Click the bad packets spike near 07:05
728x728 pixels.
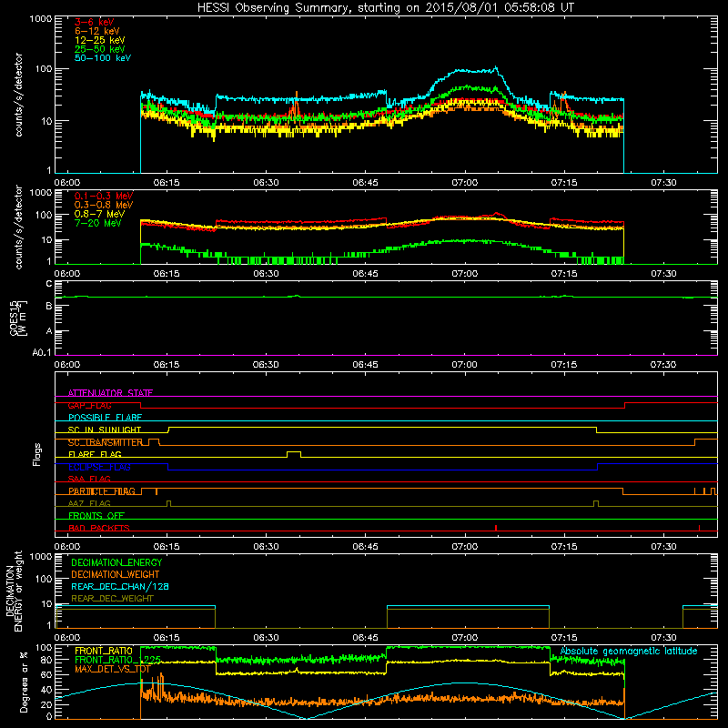496,528
